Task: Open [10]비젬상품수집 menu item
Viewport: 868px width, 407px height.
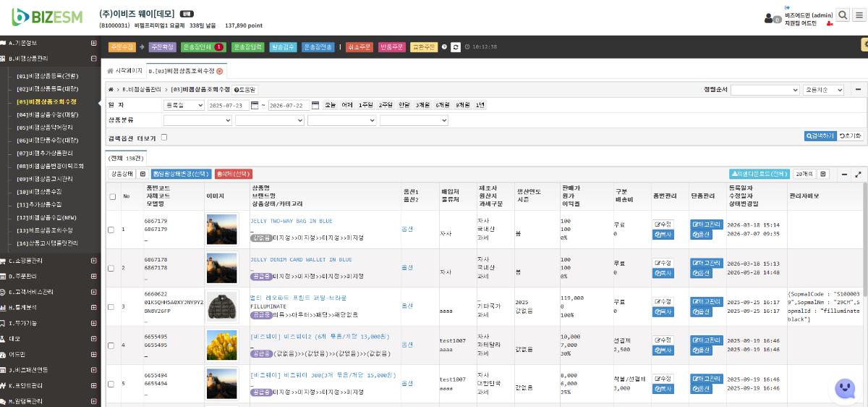Action: pyautogui.click(x=39, y=192)
